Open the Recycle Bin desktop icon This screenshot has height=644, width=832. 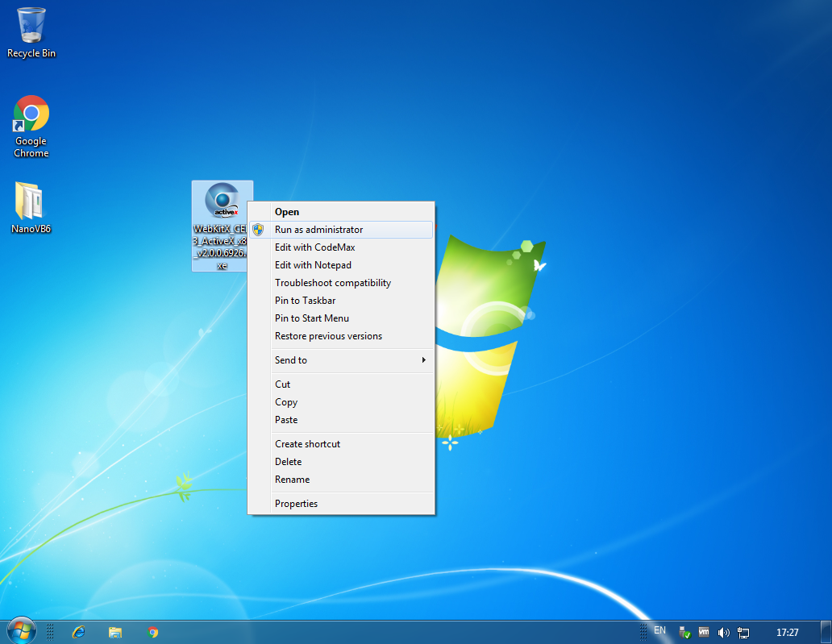pyautogui.click(x=31, y=31)
